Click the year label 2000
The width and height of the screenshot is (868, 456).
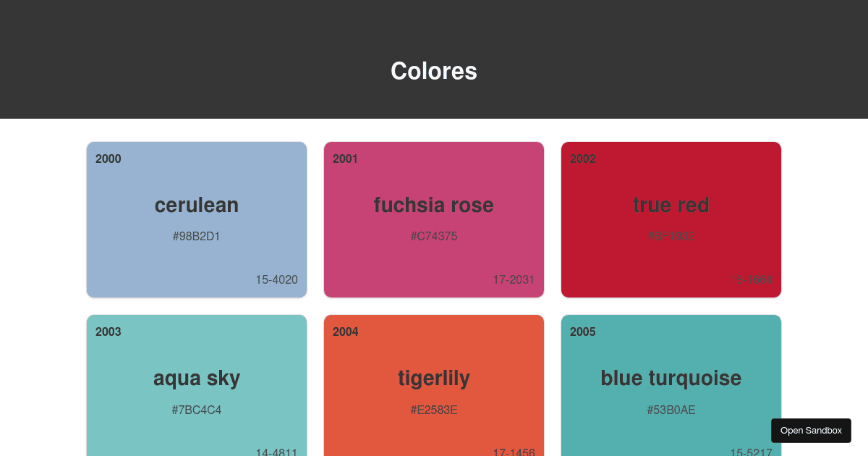pos(109,159)
